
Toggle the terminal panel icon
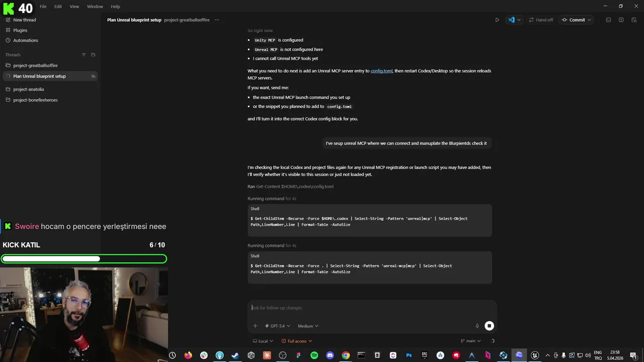(608, 20)
